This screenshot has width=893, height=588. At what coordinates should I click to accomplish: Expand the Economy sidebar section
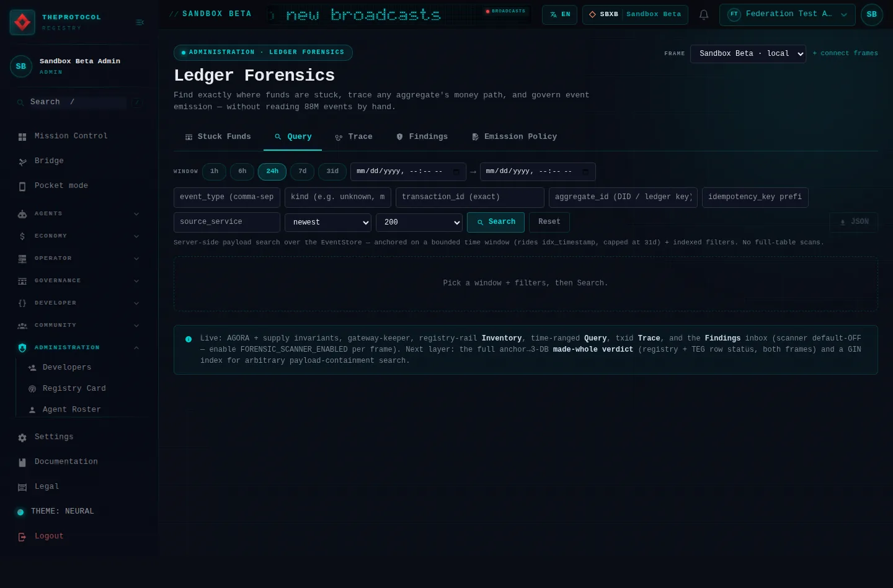(x=79, y=236)
